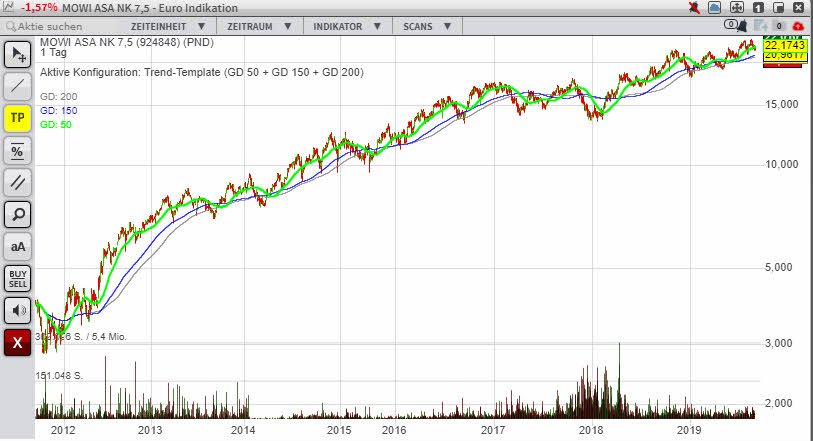The width and height of the screenshot is (813, 441).
Task: Toggle the yellow TP trend template button
Action: 18,118
